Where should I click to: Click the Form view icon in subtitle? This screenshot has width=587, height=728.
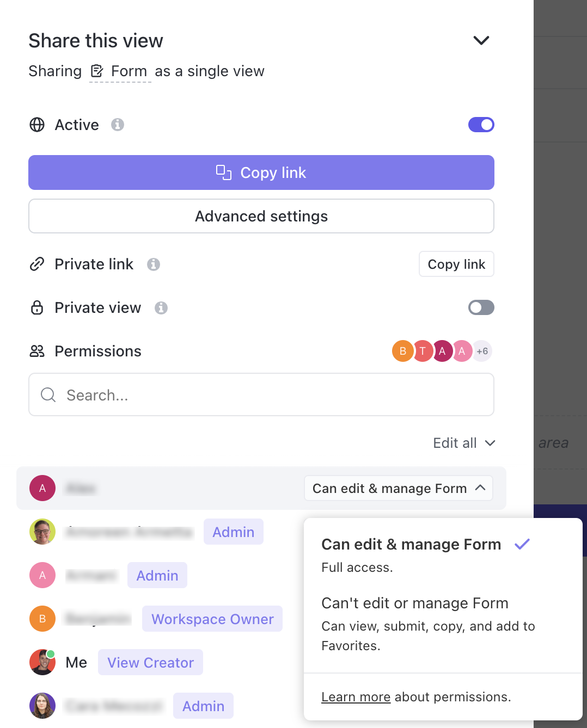pos(97,71)
